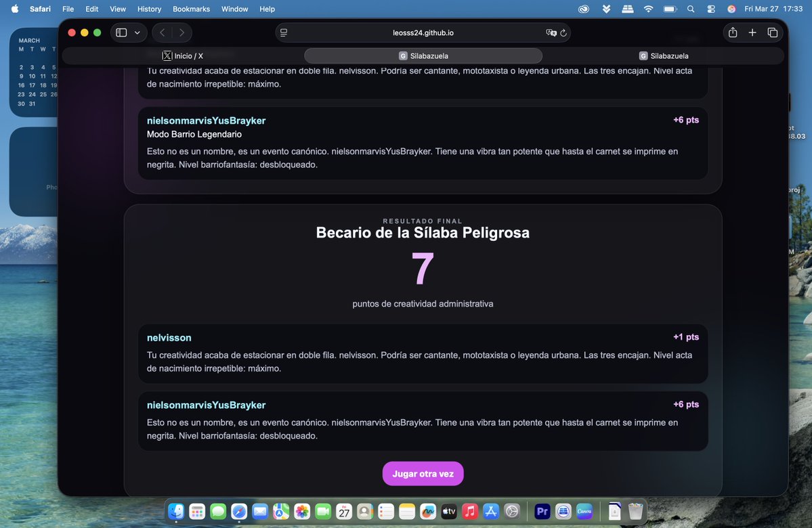Open Mail in the Dock
This screenshot has width=812, height=528.
click(x=260, y=512)
